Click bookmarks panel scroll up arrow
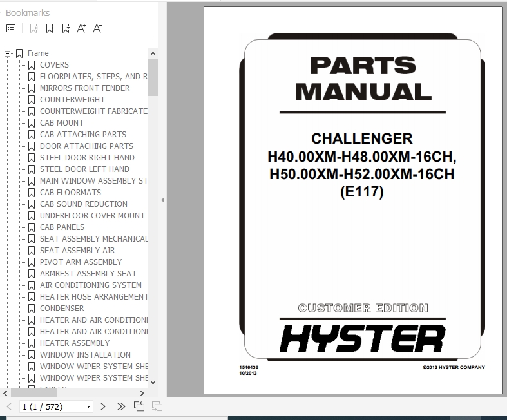507x420 pixels. click(153, 53)
